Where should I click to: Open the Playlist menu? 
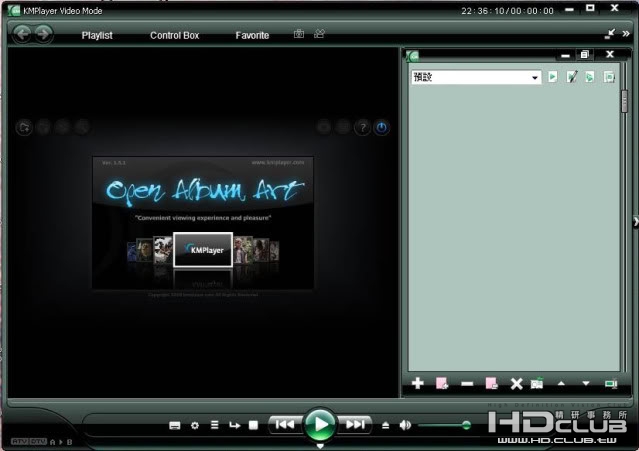(x=97, y=35)
